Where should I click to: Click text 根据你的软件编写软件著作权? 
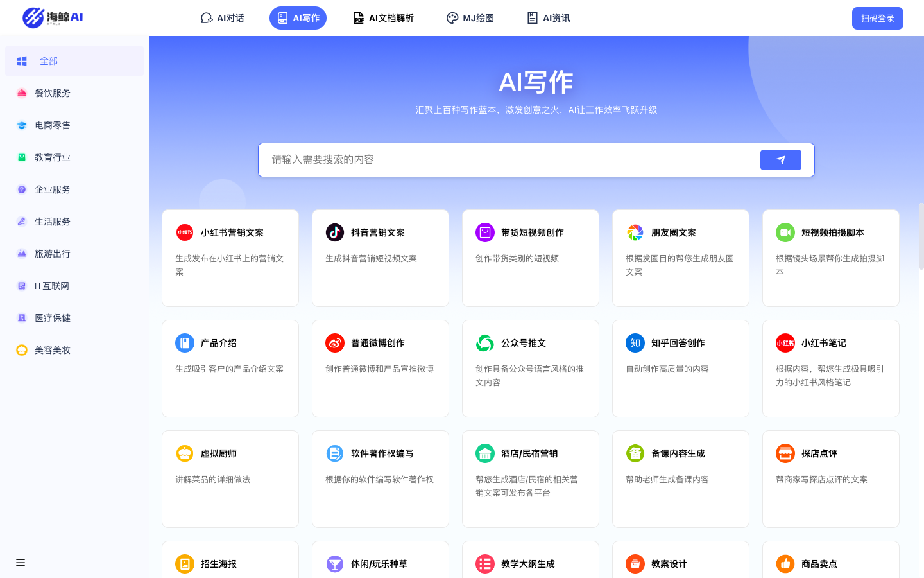coord(380,479)
